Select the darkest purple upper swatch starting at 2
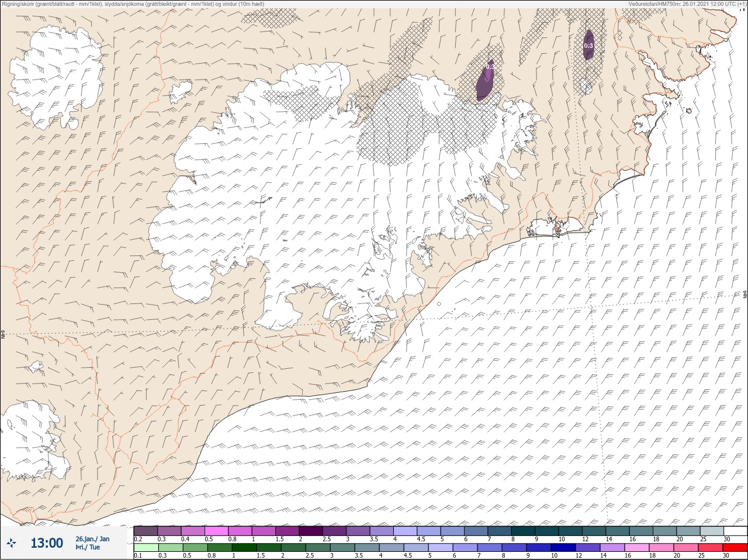This screenshot has height=560, width=748. coord(311,531)
